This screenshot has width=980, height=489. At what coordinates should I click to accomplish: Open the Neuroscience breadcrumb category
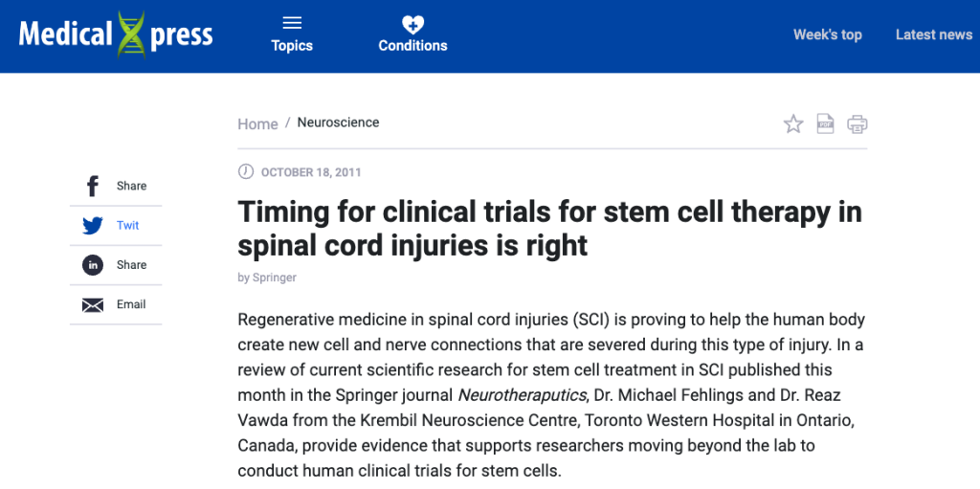(x=338, y=122)
